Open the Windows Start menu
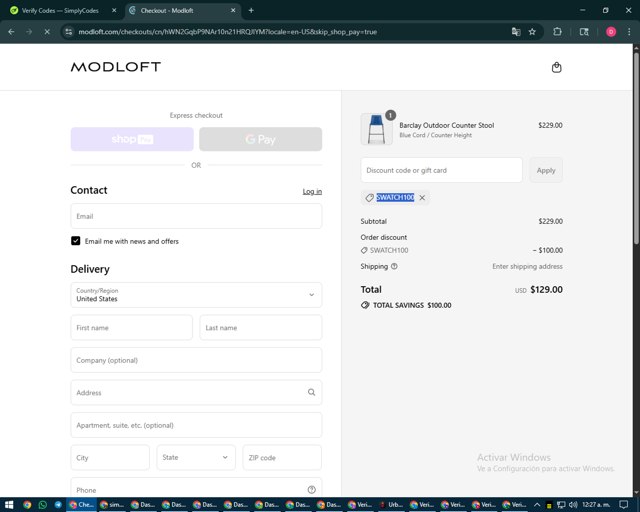Viewport: 640px width, 512px height. pos(9,505)
